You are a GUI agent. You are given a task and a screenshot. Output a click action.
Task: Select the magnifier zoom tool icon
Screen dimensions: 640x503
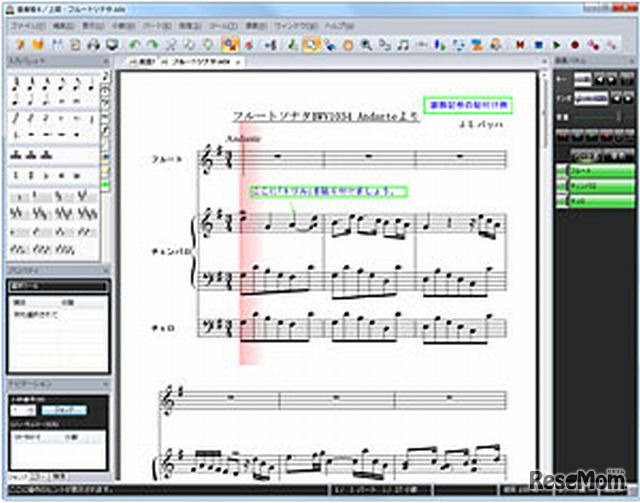click(x=367, y=45)
